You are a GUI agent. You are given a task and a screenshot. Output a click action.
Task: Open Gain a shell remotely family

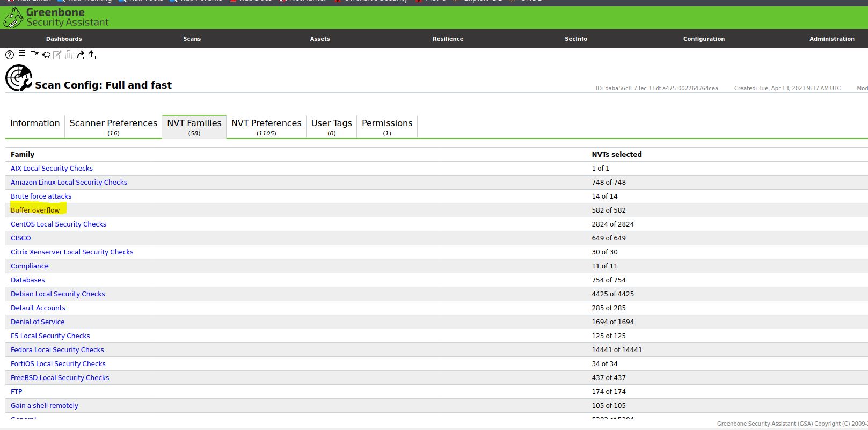coord(45,406)
